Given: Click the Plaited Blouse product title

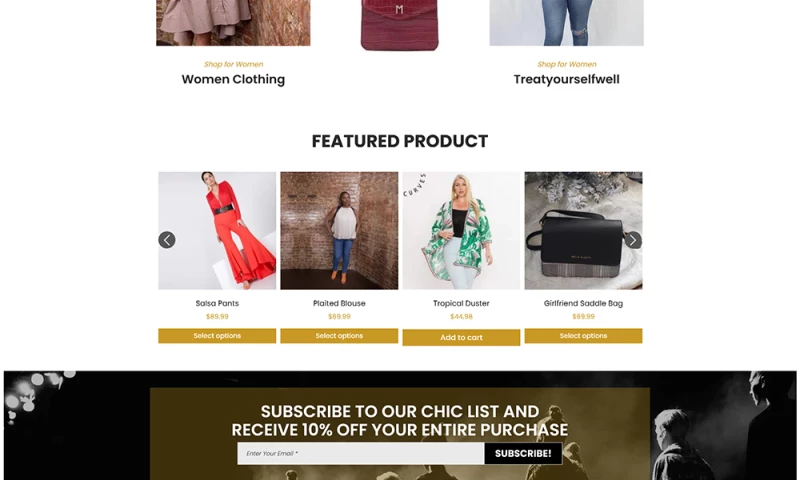Looking at the screenshot, I should (x=339, y=303).
